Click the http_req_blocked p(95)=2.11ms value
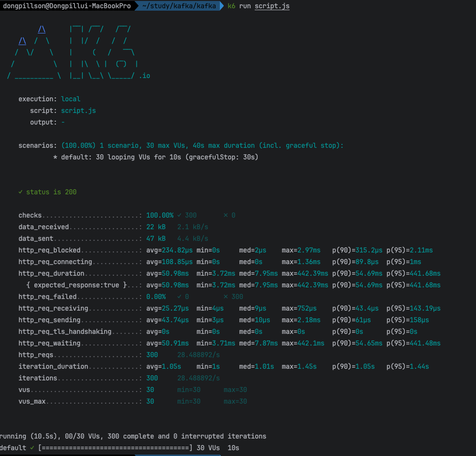The width and height of the screenshot is (476, 456). 410,251
